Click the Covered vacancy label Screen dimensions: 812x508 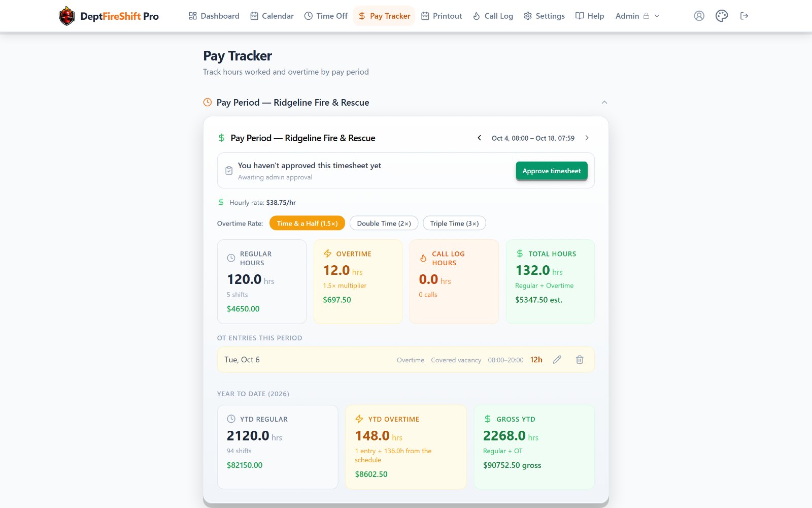[x=456, y=360]
